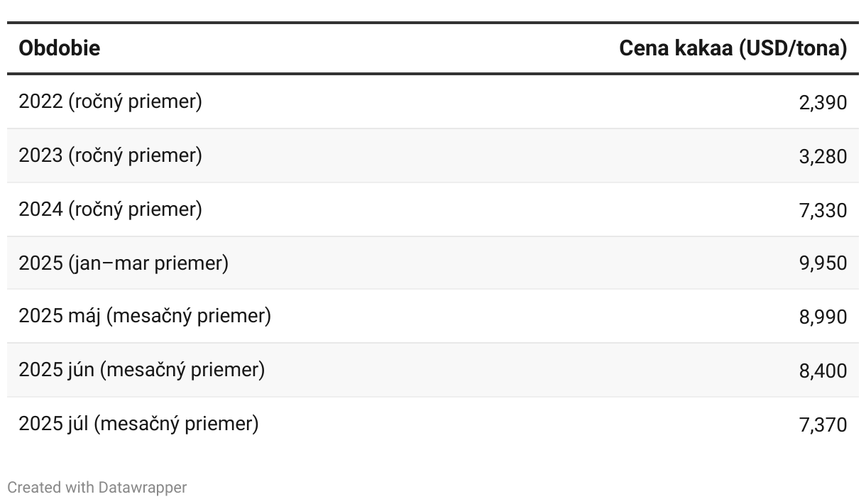
Task: Click the year 2025 in the jan–mar row
Action: [x=40, y=263]
